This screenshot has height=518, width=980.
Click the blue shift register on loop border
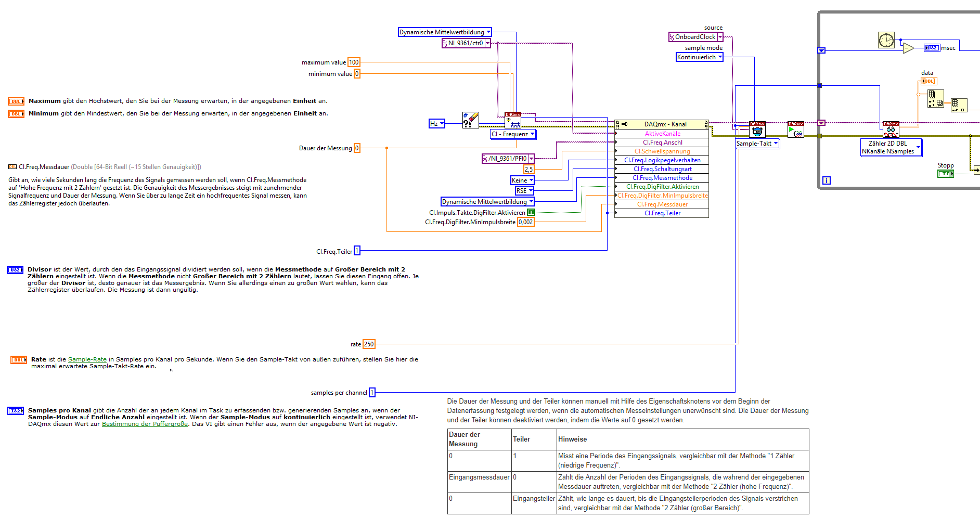coord(821,50)
